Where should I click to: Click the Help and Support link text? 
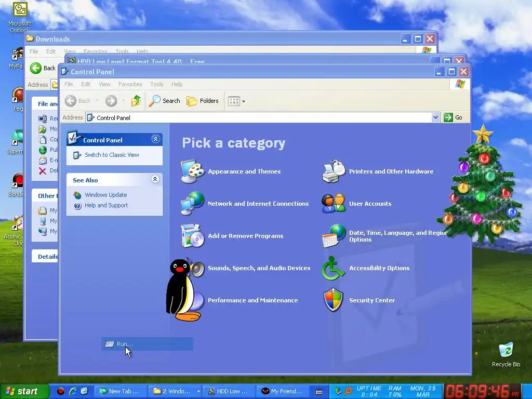click(x=106, y=205)
